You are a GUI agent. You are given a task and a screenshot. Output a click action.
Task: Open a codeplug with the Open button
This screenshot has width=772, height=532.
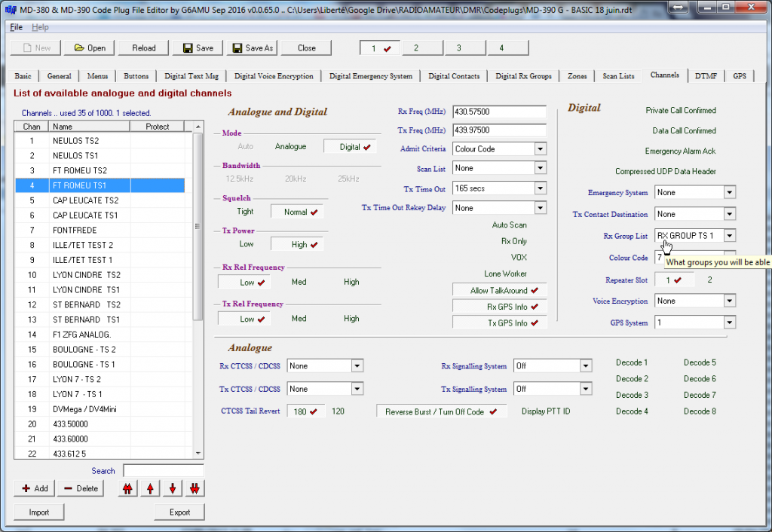pyautogui.click(x=90, y=47)
